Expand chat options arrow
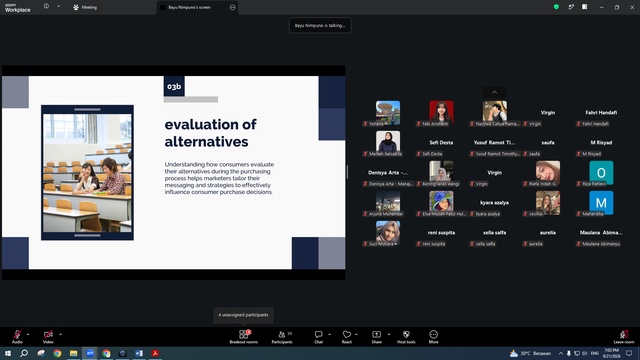This screenshot has width=640, height=360. (x=329, y=334)
